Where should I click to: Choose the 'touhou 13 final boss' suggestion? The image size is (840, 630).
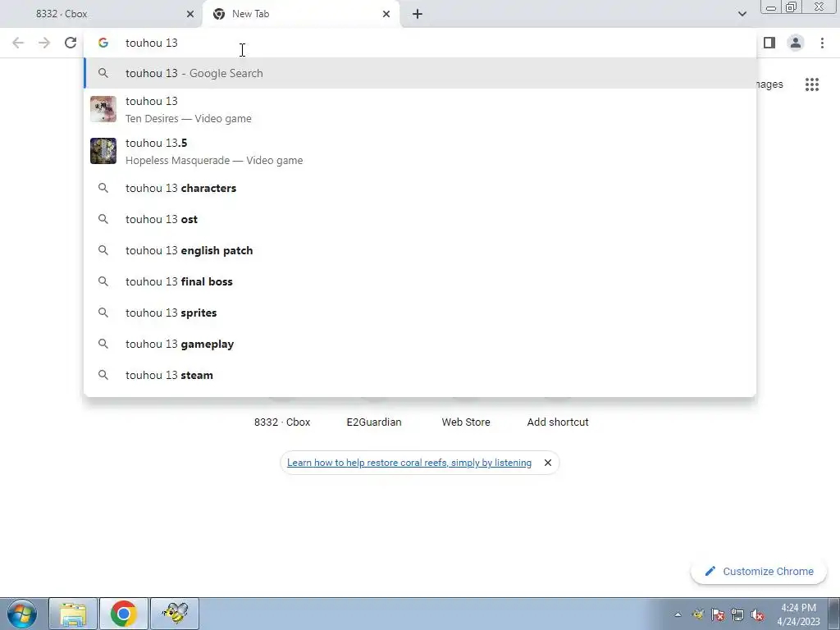pos(420,281)
